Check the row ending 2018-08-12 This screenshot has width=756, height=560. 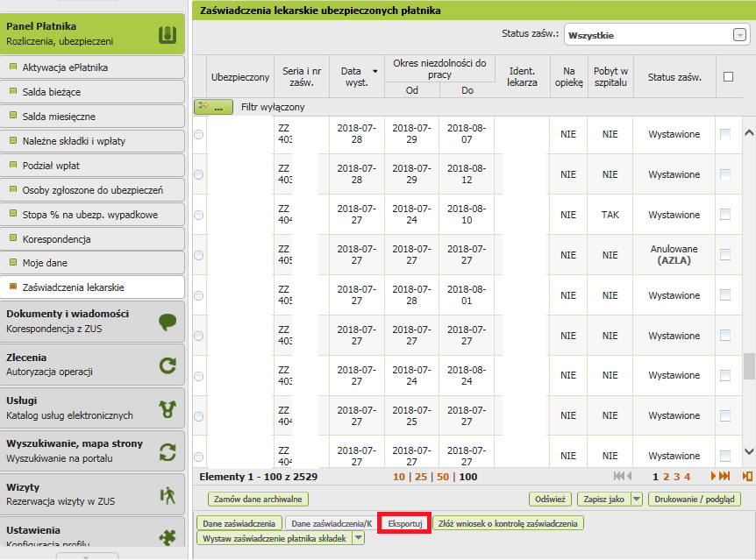click(x=724, y=174)
